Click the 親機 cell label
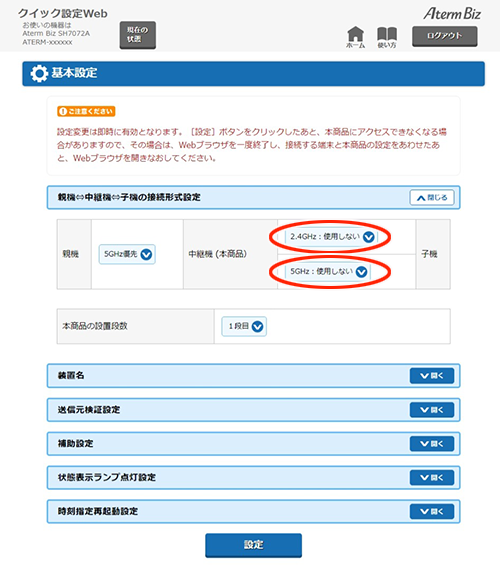Screen dimensions: 500x570 (71, 254)
